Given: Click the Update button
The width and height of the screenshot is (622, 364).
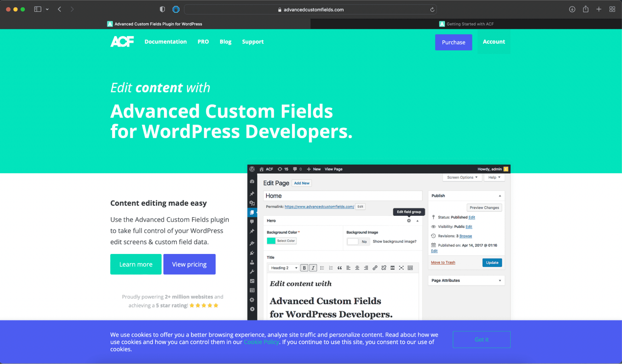Looking at the screenshot, I should click(492, 263).
